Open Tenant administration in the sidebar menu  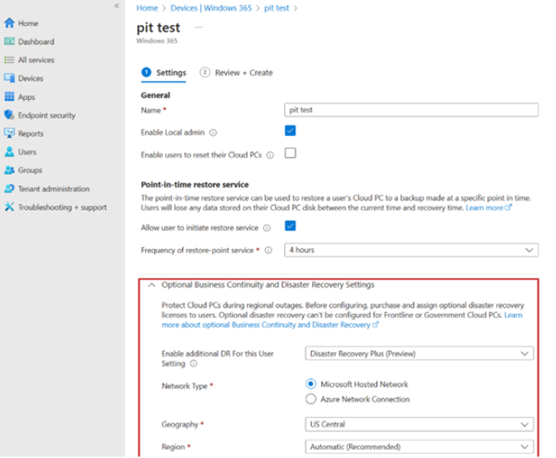(54, 189)
